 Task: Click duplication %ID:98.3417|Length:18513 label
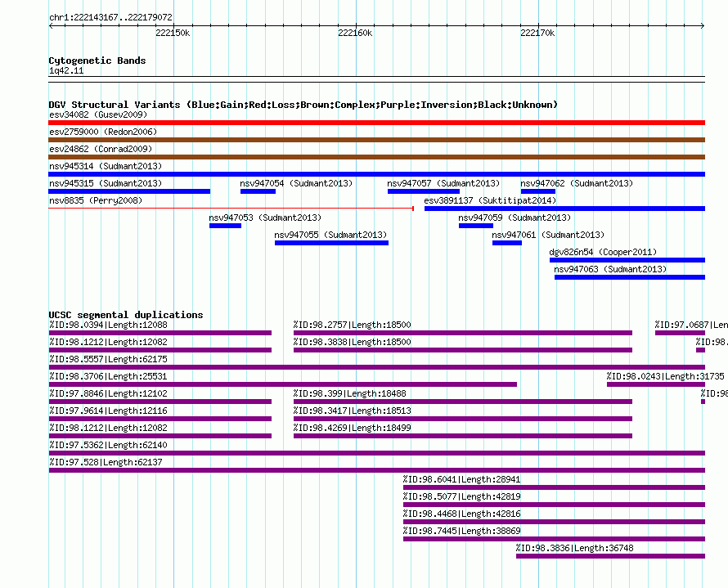pyautogui.click(x=352, y=411)
